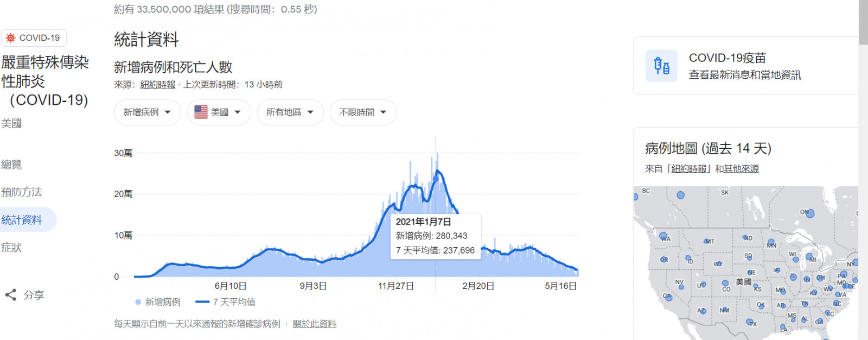
Task: Click the page vertical scrollbar thumb
Action: point(863,22)
